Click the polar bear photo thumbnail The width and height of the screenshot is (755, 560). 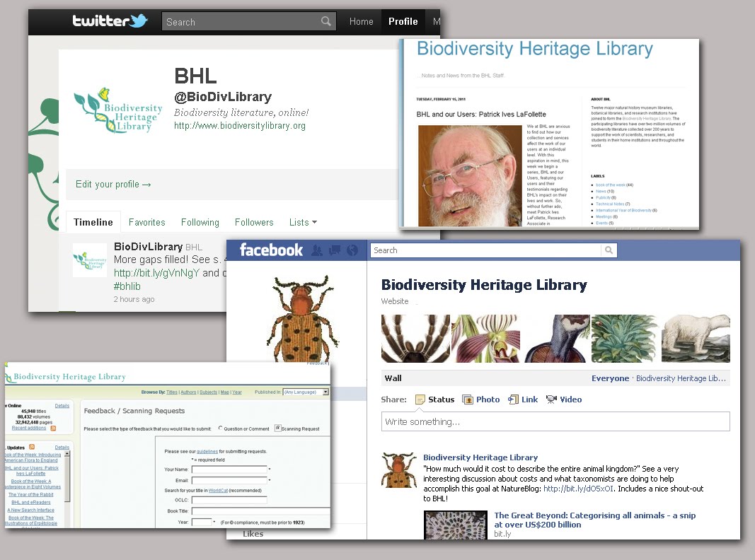696,339
